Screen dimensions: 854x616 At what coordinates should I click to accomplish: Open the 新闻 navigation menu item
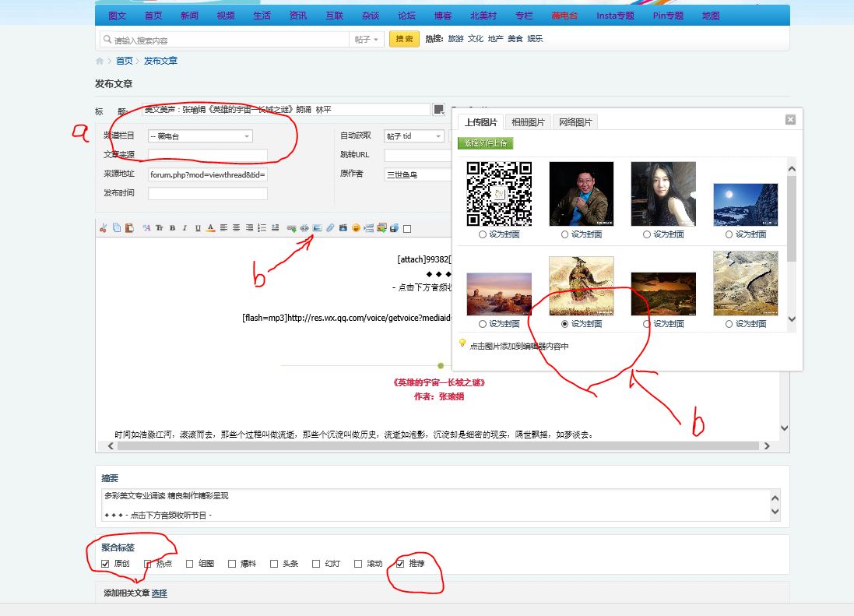[x=189, y=16]
